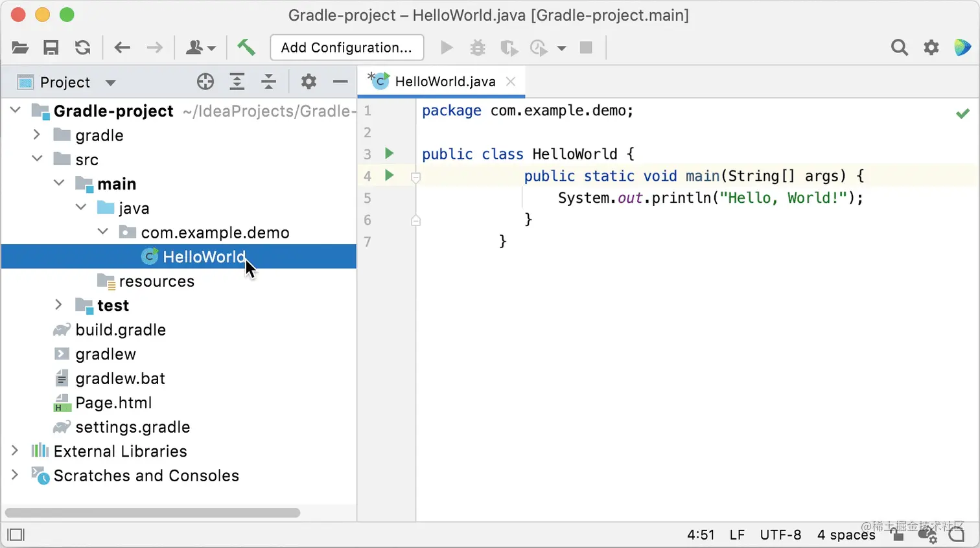The height and width of the screenshot is (548, 980).
Task: Collapse the Gradle-project root node
Action: pyautogui.click(x=16, y=110)
